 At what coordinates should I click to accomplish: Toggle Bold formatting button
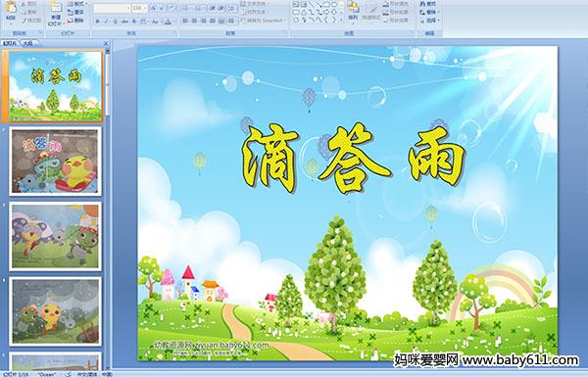[97, 22]
